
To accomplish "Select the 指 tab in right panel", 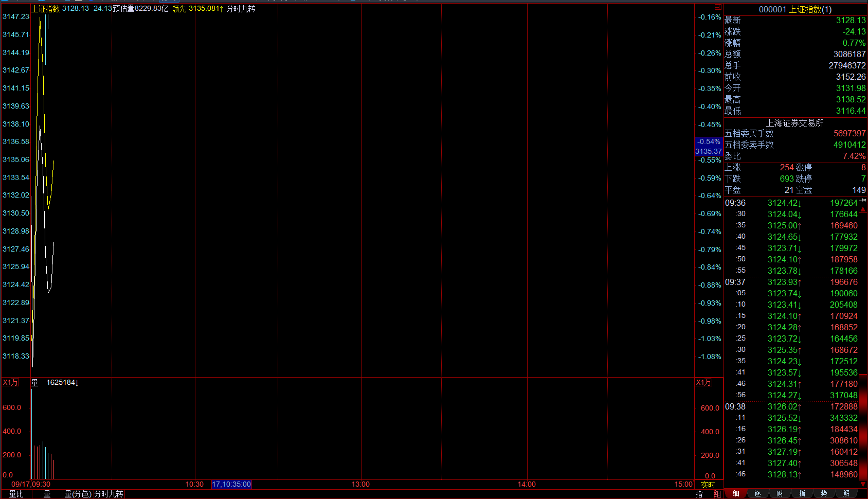I will pos(802,494).
